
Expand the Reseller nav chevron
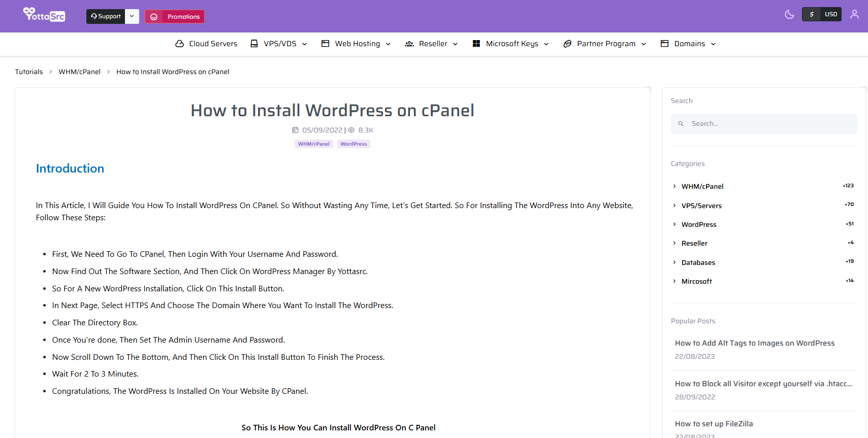[456, 44]
